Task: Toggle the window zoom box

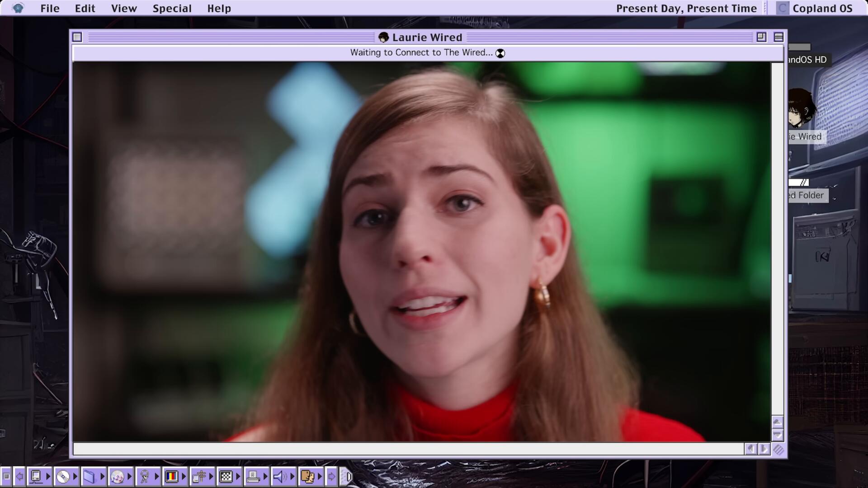Action: (761, 37)
